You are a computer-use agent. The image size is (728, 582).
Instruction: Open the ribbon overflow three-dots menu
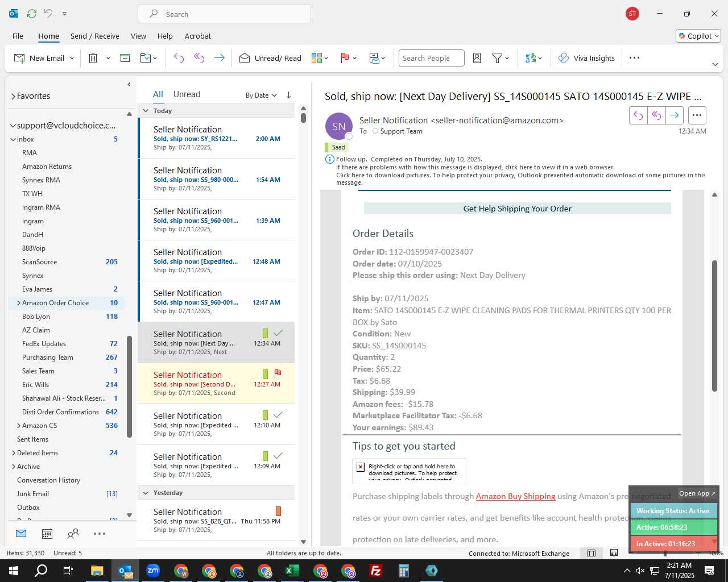(x=635, y=58)
